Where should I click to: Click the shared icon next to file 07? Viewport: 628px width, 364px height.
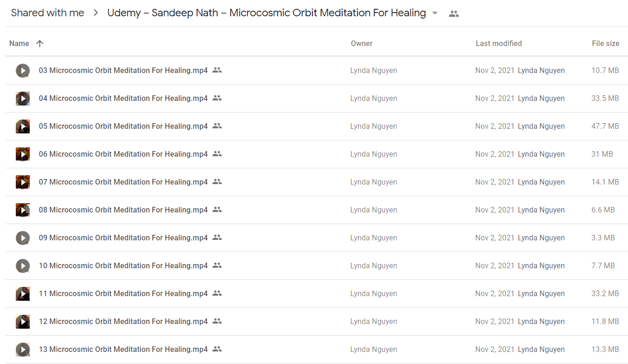tap(217, 182)
